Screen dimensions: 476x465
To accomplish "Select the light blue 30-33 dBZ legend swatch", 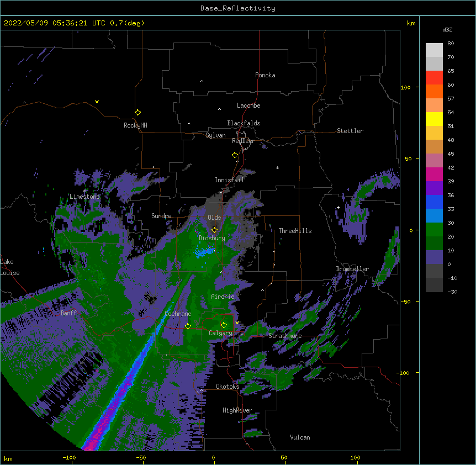I will pyautogui.click(x=434, y=215).
